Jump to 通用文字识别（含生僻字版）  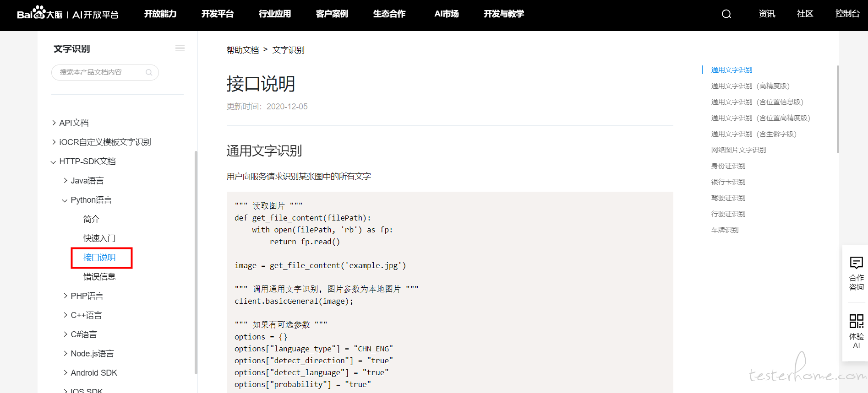pos(754,134)
